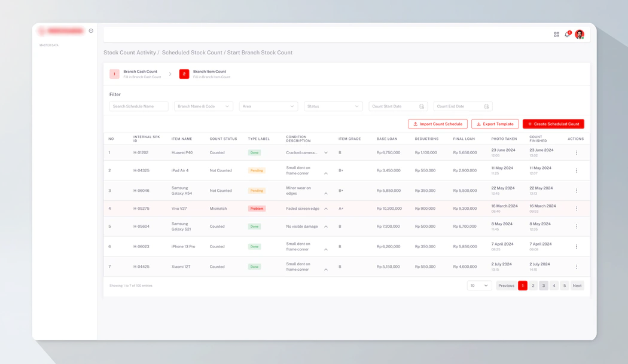628x364 pixels.
Task: Click Create Scheduled Count button
Action: [553, 124]
